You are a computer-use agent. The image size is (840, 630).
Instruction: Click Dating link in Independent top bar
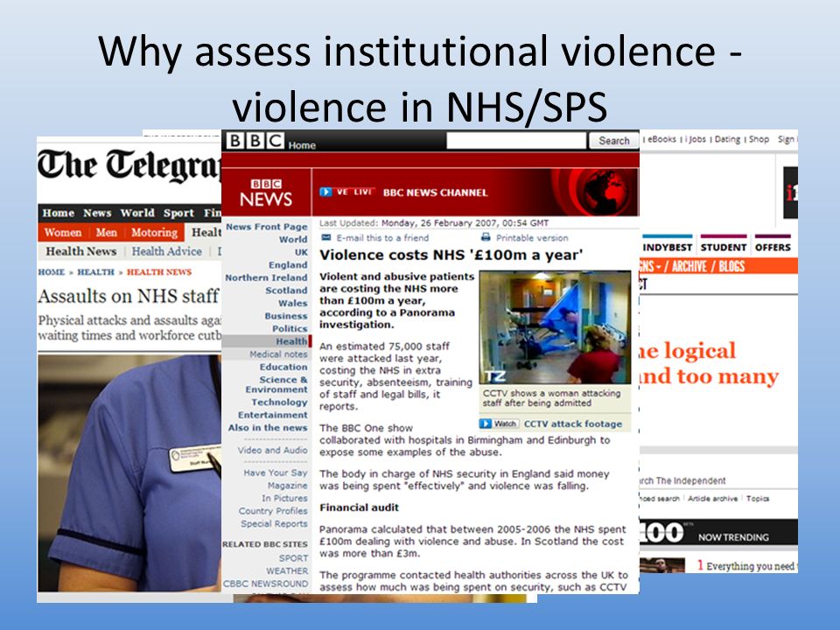[727, 139]
